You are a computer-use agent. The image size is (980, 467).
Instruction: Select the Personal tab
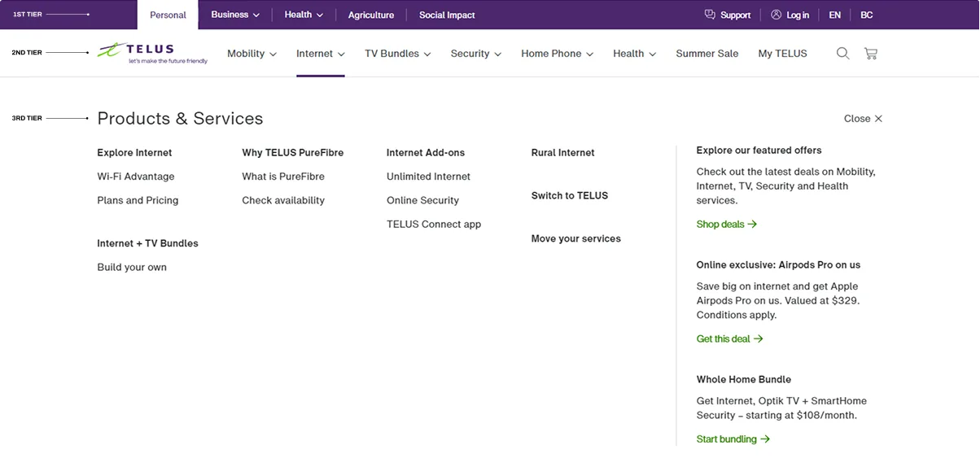coord(168,15)
